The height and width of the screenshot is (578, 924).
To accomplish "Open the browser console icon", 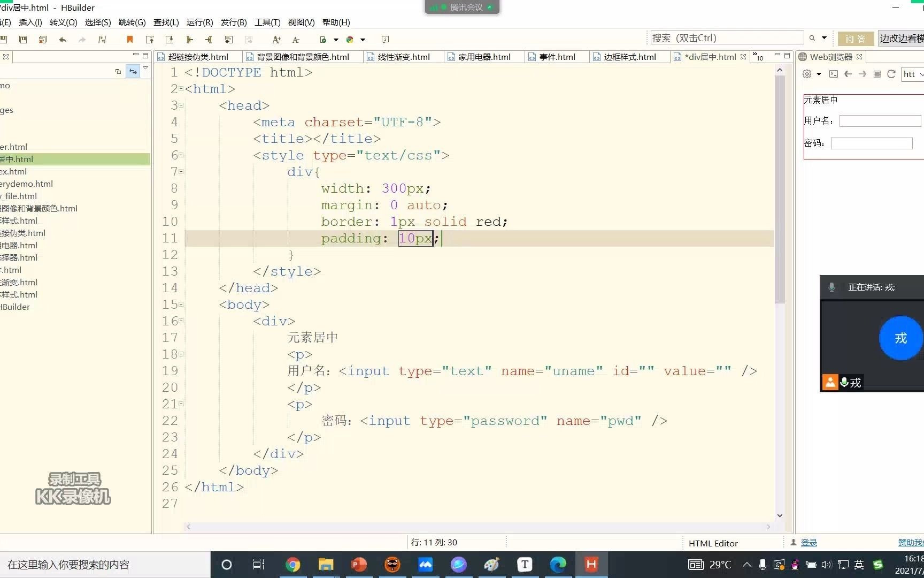I will pyautogui.click(x=834, y=74).
